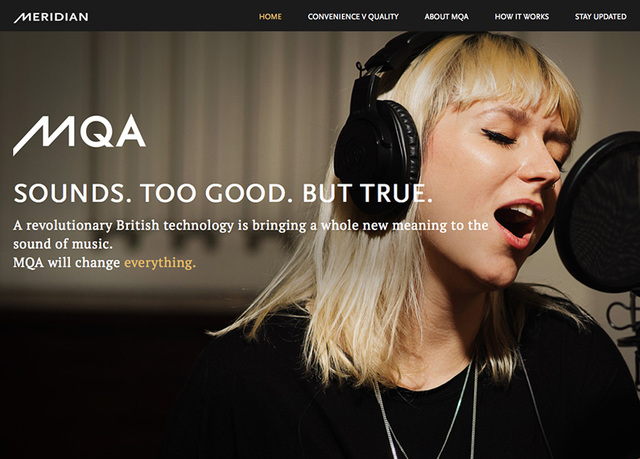Click the Meridian logo in header
The height and width of the screenshot is (459, 640).
point(51,17)
